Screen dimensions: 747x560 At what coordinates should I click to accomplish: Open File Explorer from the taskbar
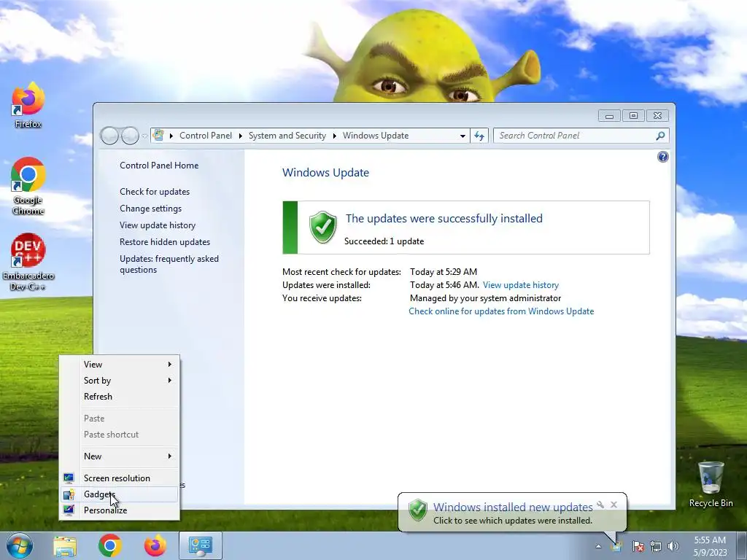tap(65, 546)
